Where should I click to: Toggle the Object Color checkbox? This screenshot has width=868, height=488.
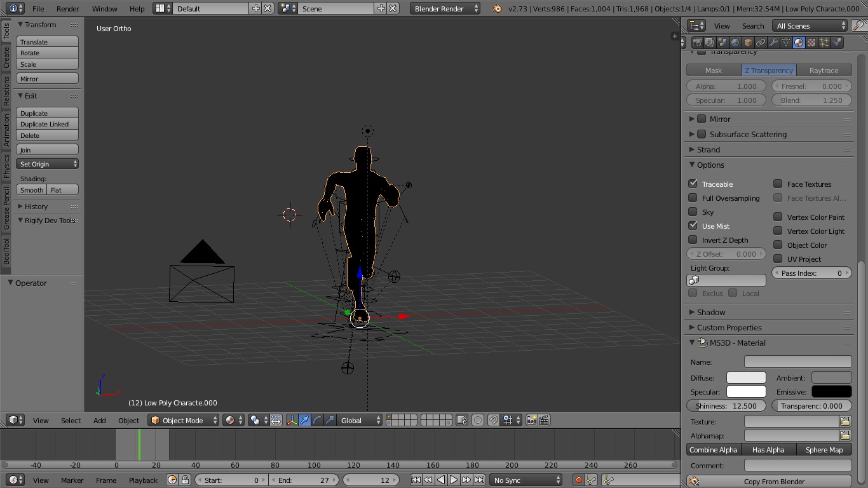click(x=778, y=245)
